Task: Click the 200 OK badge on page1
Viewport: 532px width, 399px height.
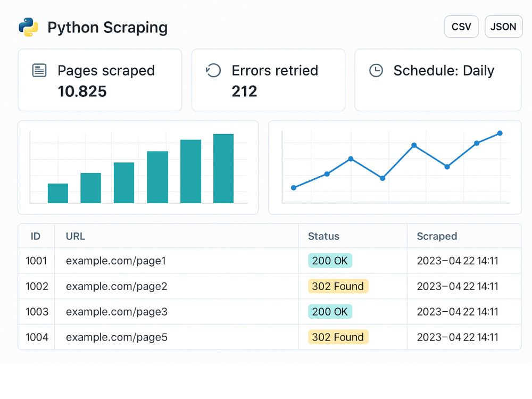Action: [x=330, y=261]
